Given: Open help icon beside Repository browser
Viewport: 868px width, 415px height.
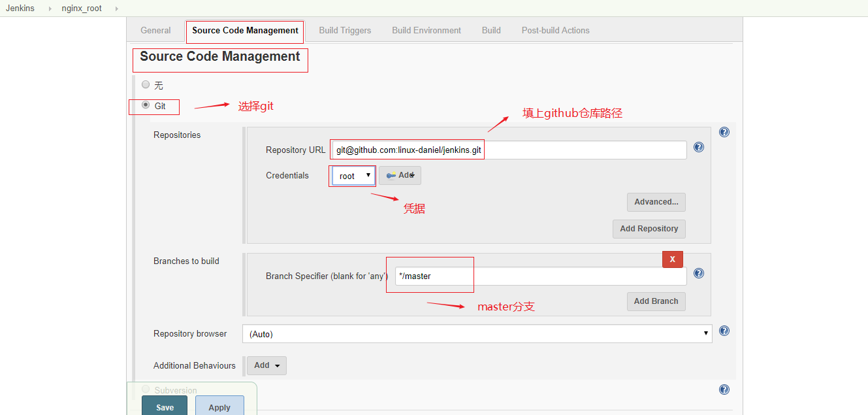Looking at the screenshot, I should coord(724,331).
